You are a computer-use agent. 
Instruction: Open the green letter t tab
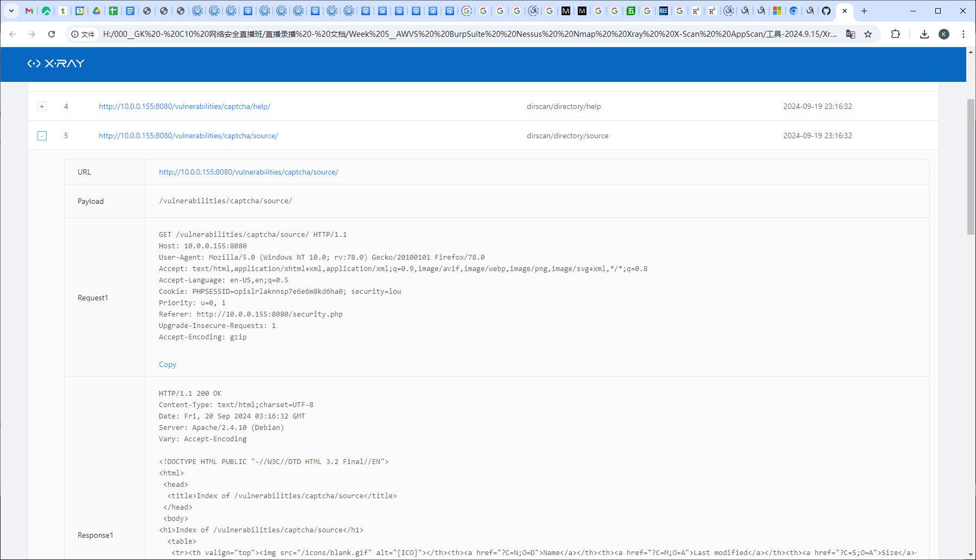(63, 11)
